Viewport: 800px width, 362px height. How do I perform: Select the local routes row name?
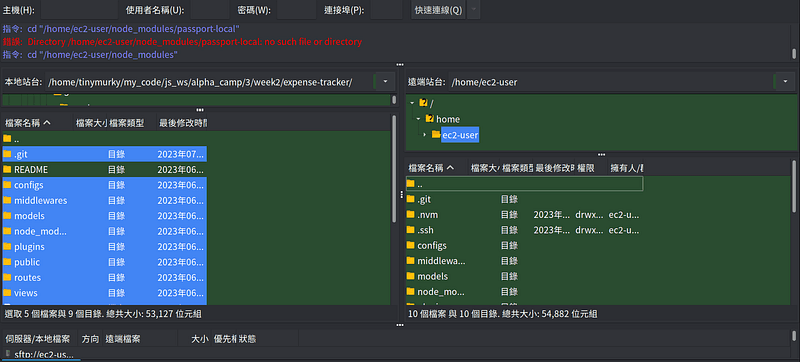(28, 278)
